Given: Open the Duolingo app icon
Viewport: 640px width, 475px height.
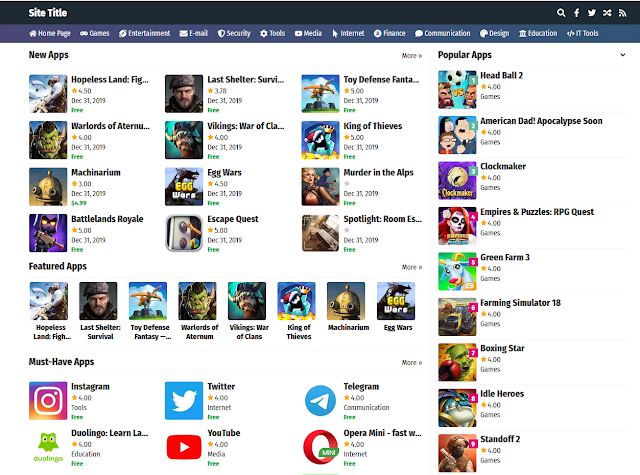Looking at the screenshot, I should pos(48,447).
